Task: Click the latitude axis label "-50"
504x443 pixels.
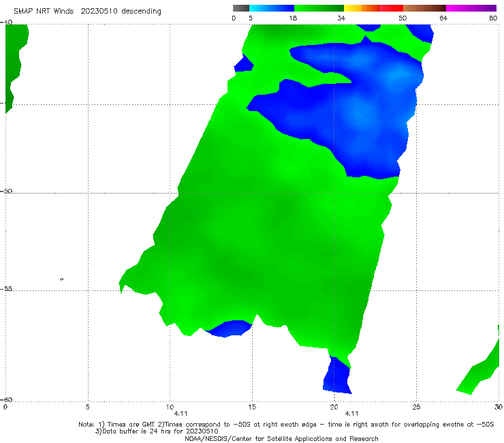Action: click(6, 191)
